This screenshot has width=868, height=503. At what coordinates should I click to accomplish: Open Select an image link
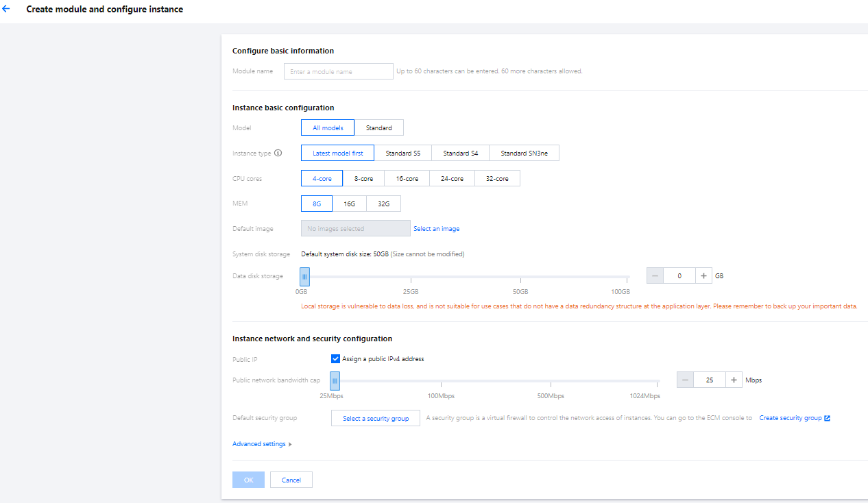436,229
